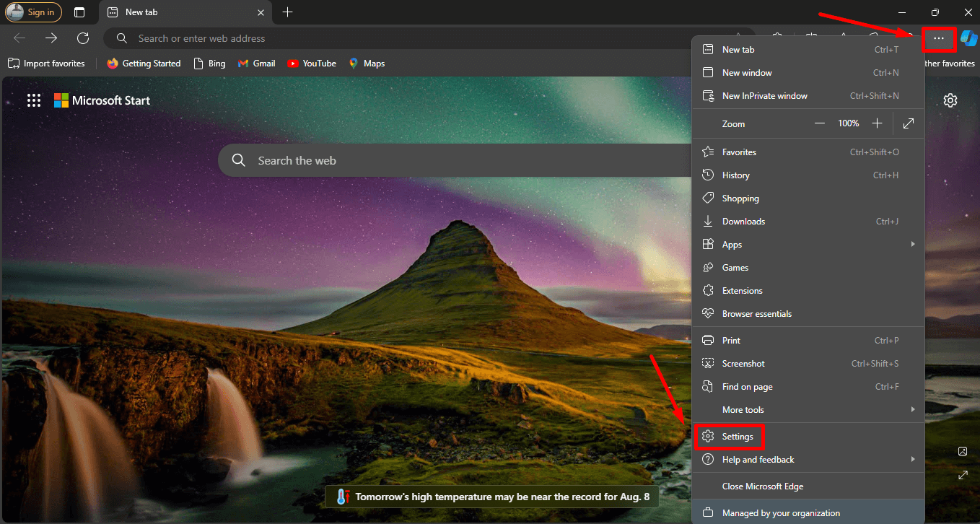Image resolution: width=980 pixels, height=524 pixels.
Task: Increase zoom with the plus button
Action: (x=877, y=123)
